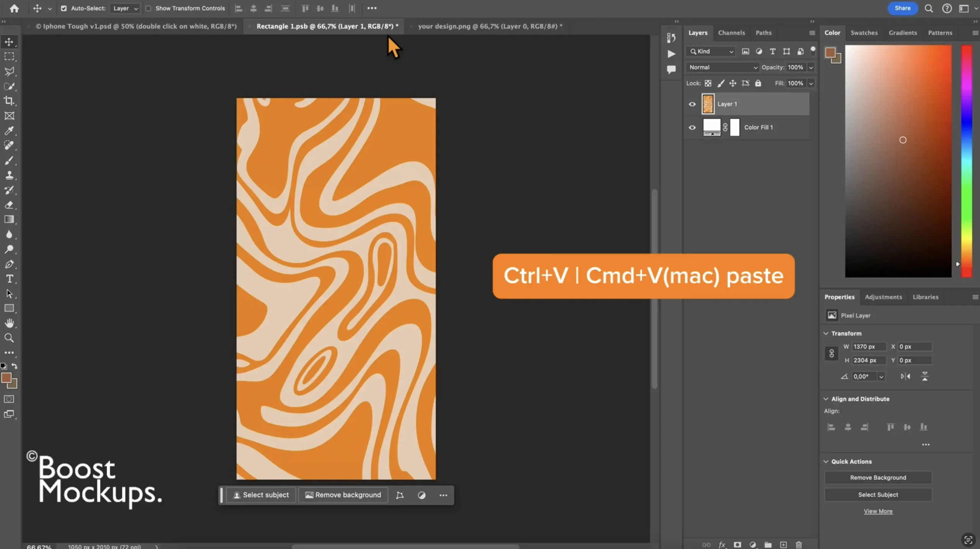Hide Color Fill 1 layer visibility
The height and width of the screenshot is (549, 980).
pos(692,128)
